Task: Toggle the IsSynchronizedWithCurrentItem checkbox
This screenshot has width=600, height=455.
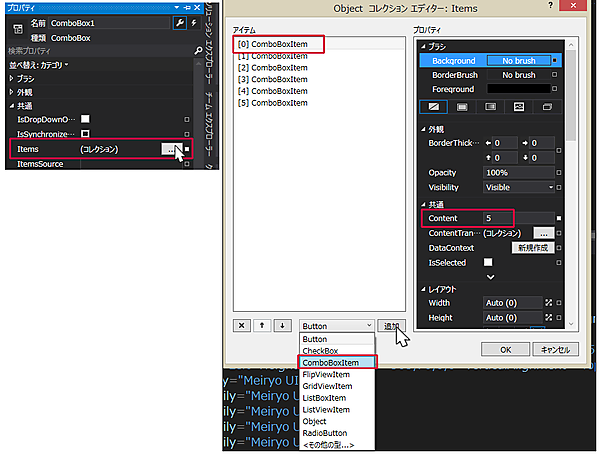Action: (x=85, y=133)
